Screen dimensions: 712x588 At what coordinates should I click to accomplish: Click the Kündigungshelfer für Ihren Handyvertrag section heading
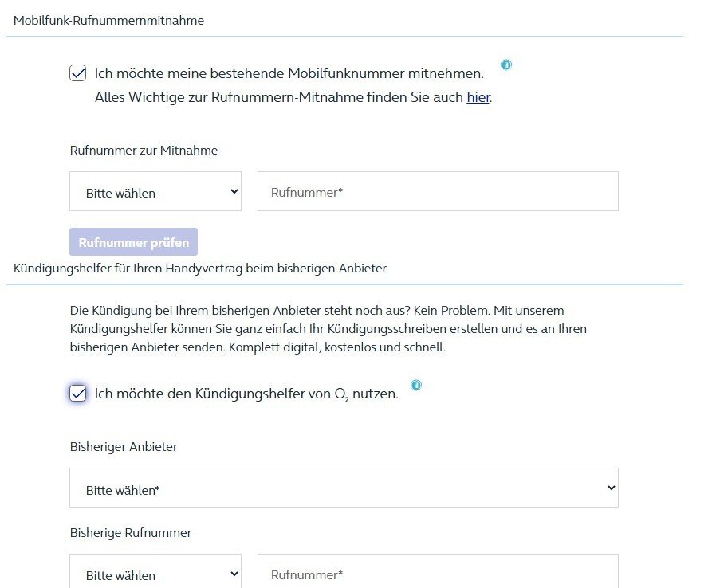click(199, 269)
